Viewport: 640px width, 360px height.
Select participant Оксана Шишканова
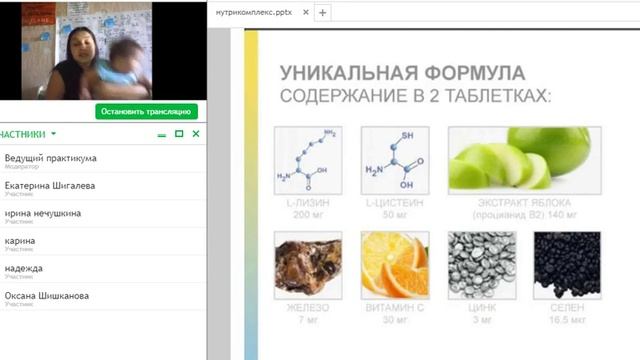103,298
